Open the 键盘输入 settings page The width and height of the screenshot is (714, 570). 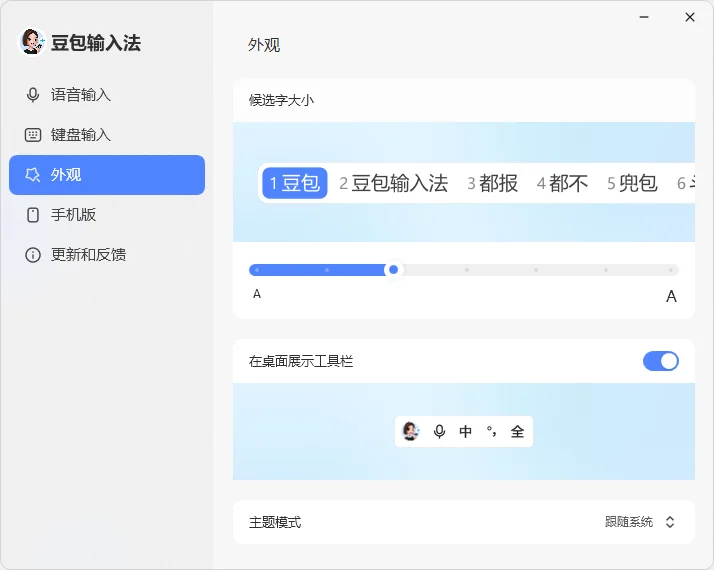(x=107, y=135)
